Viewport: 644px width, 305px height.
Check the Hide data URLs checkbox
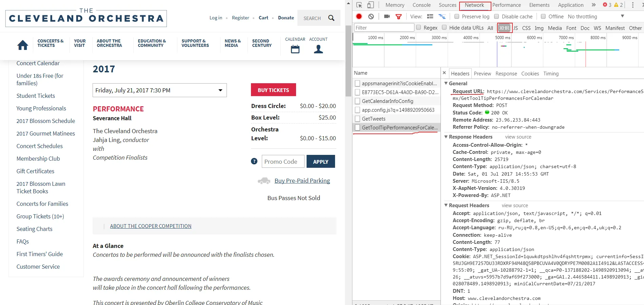coord(444,28)
